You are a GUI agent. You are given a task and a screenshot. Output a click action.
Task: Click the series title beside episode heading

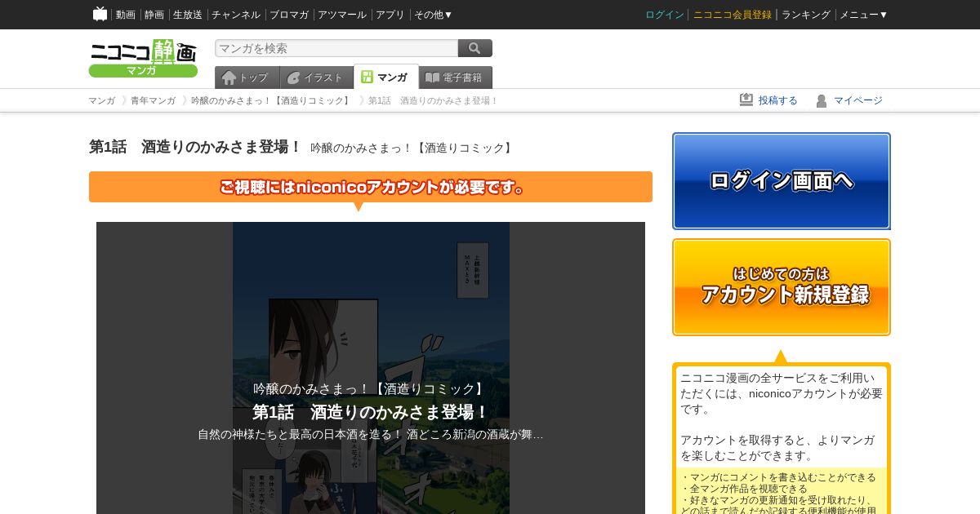click(412, 148)
